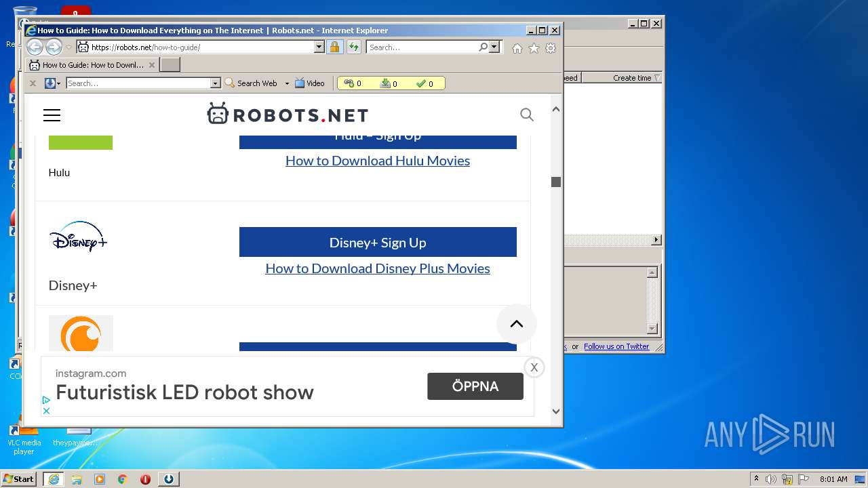Click the Disney+ Sign Up button
The height and width of the screenshot is (488, 868).
click(x=378, y=242)
